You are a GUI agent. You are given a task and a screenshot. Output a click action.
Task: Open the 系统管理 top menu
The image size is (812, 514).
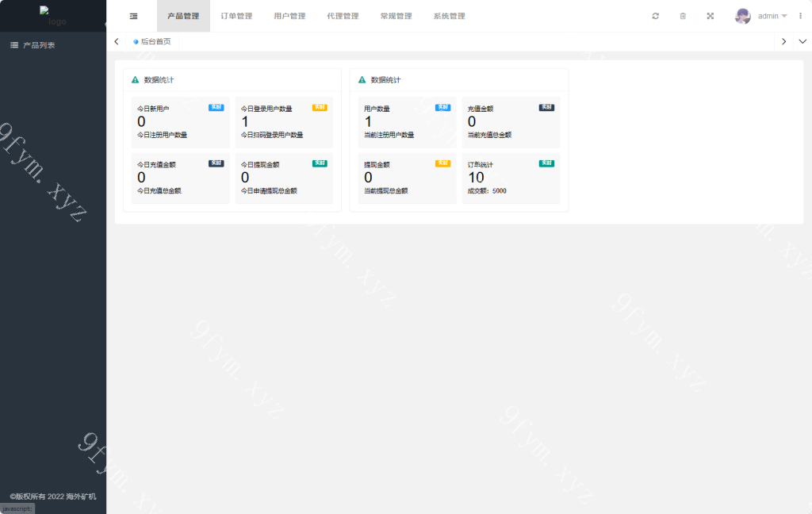pyautogui.click(x=450, y=16)
